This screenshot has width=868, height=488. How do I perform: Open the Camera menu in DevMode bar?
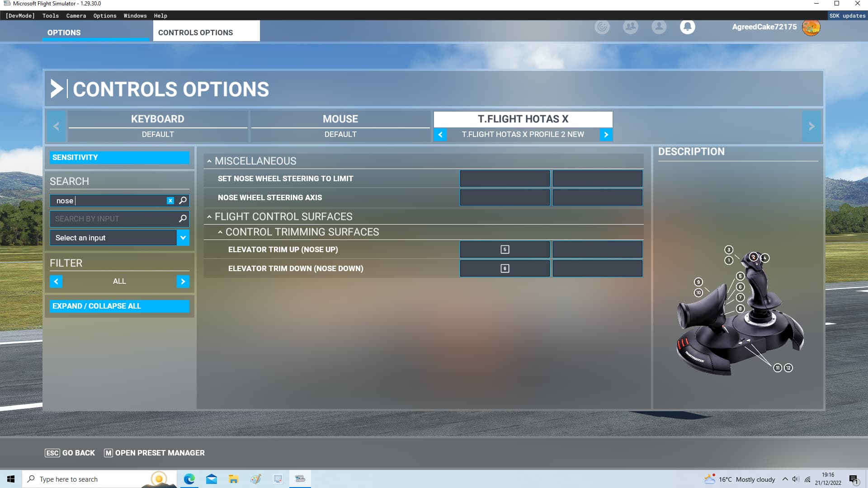coord(76,16)
